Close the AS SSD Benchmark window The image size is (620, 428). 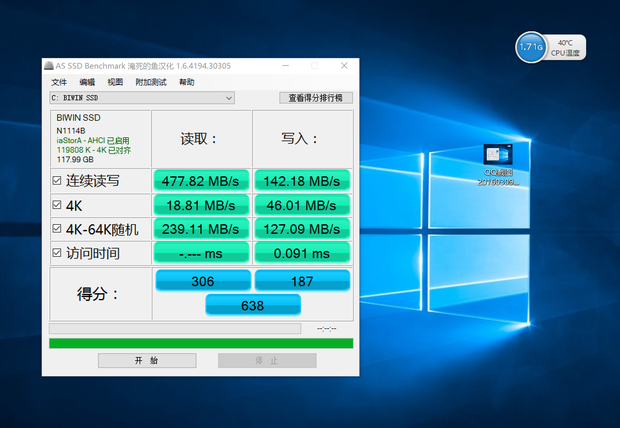(x=344, y=66)
